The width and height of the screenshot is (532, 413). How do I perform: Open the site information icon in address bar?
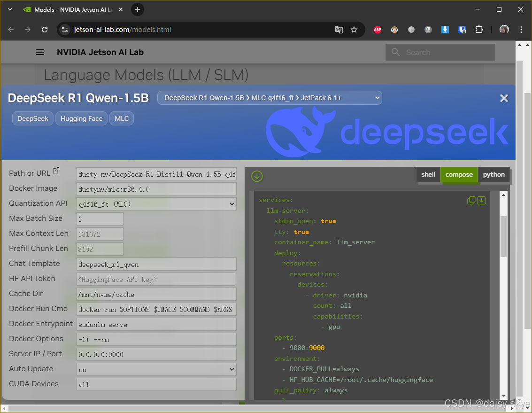click(x=65, y=30)
